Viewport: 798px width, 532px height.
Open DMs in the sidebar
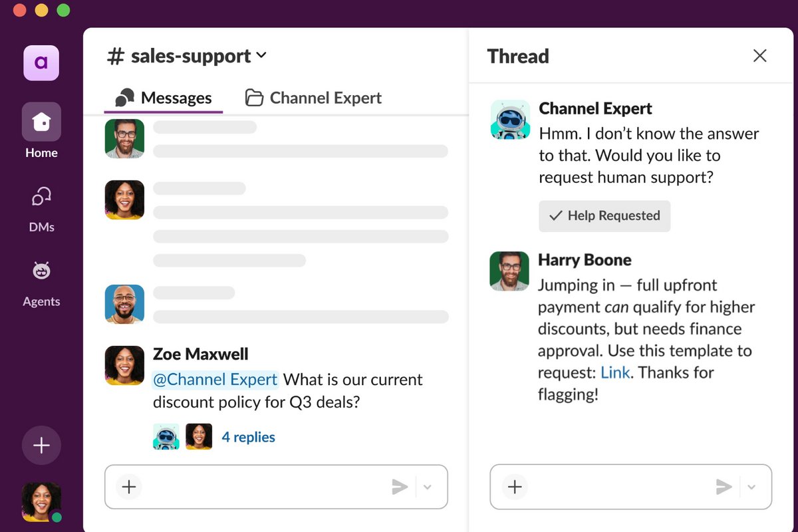(41, 198)
